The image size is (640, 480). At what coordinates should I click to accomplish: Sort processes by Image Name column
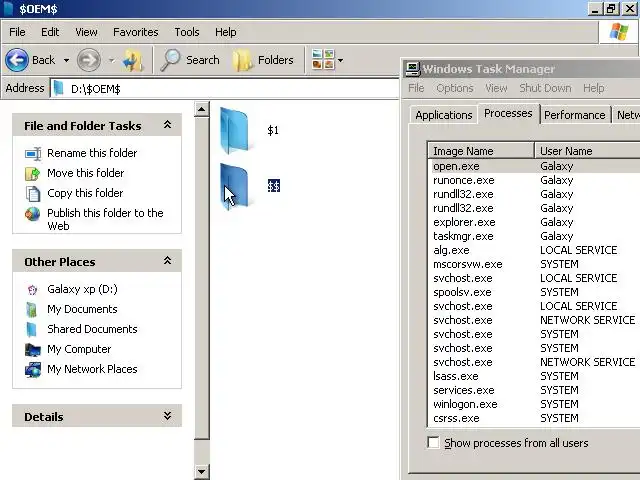(481, 151)
